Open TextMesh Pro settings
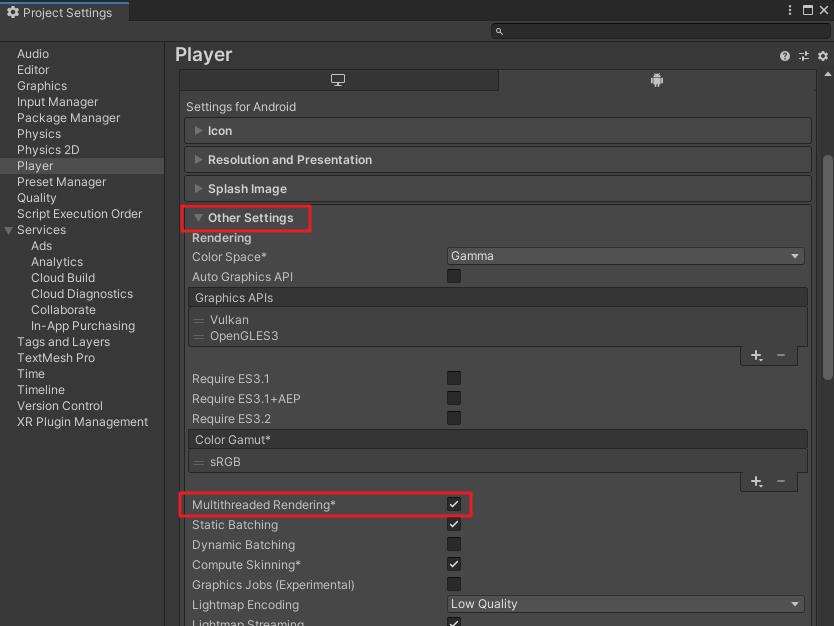 pos(56,357)
